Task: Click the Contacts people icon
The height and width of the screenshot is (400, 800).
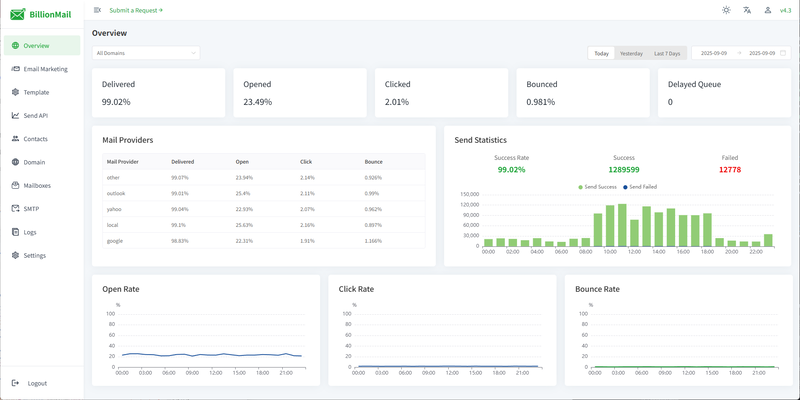Action: 15,139
